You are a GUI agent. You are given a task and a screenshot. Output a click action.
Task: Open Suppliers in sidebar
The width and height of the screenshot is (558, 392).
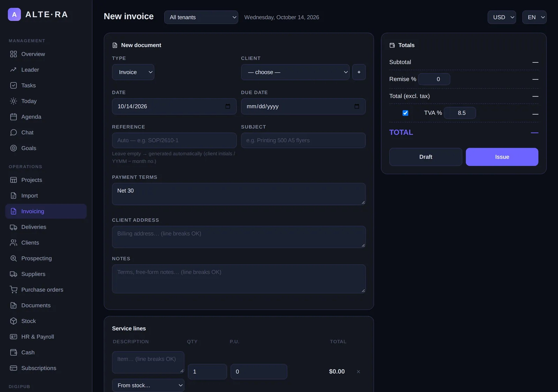click(46, 274)
